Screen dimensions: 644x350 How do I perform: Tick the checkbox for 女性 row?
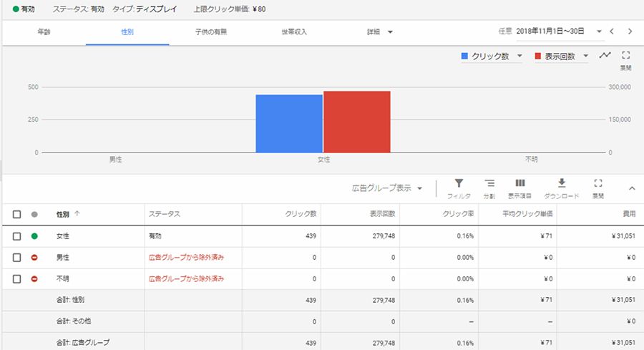(17, 236)
